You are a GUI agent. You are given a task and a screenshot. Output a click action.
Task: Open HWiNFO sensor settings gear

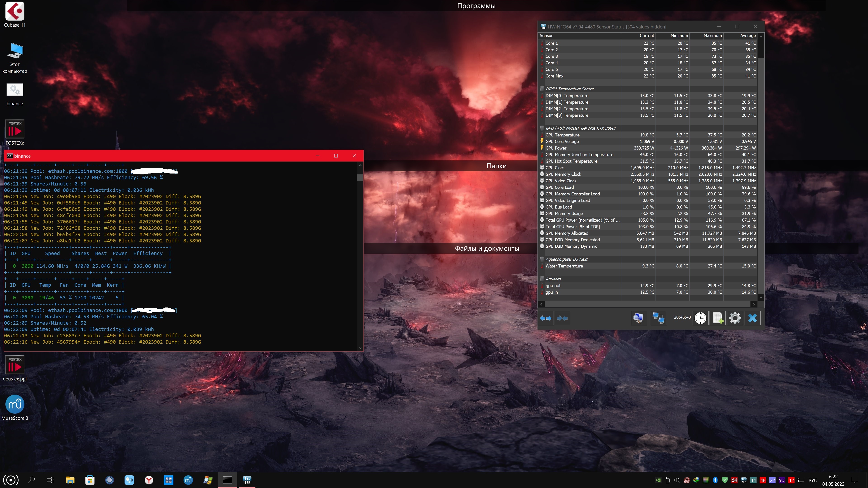pyautogui.click(x=735, y=318)
